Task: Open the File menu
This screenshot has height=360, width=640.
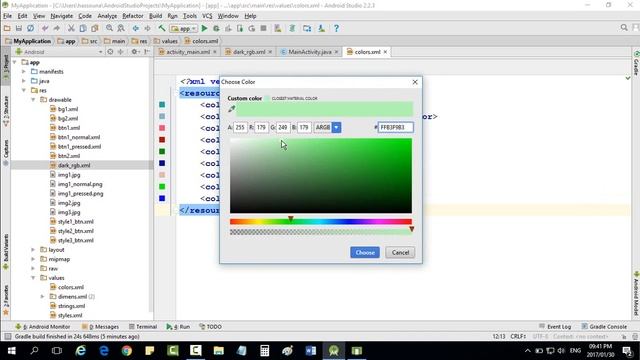Action: pos(7,16)
